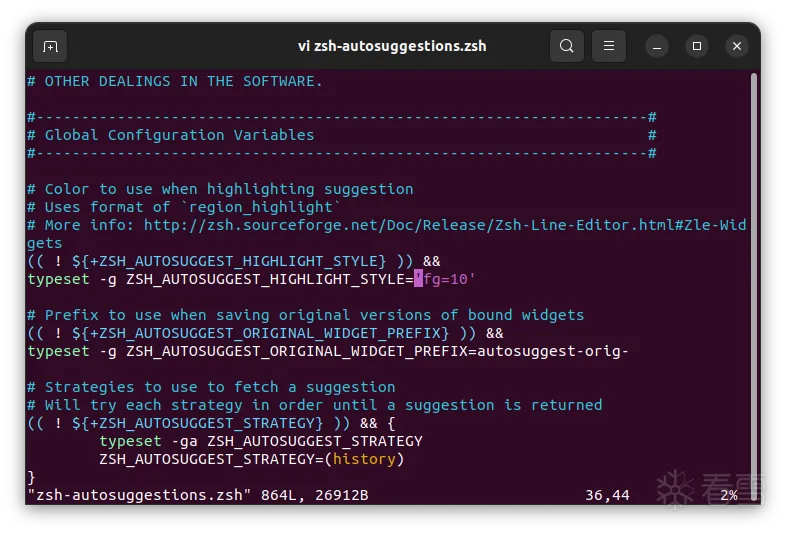Click window title 'vi zsh-autosuggestions.zsh'

click(x=392, y=46)
